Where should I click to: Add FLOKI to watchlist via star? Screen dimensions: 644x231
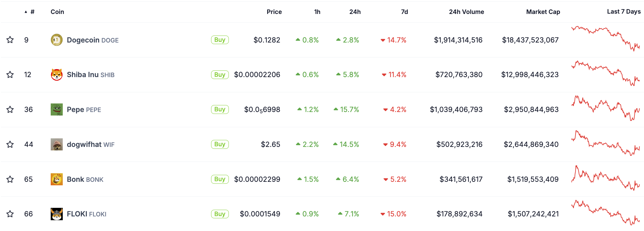10,214
